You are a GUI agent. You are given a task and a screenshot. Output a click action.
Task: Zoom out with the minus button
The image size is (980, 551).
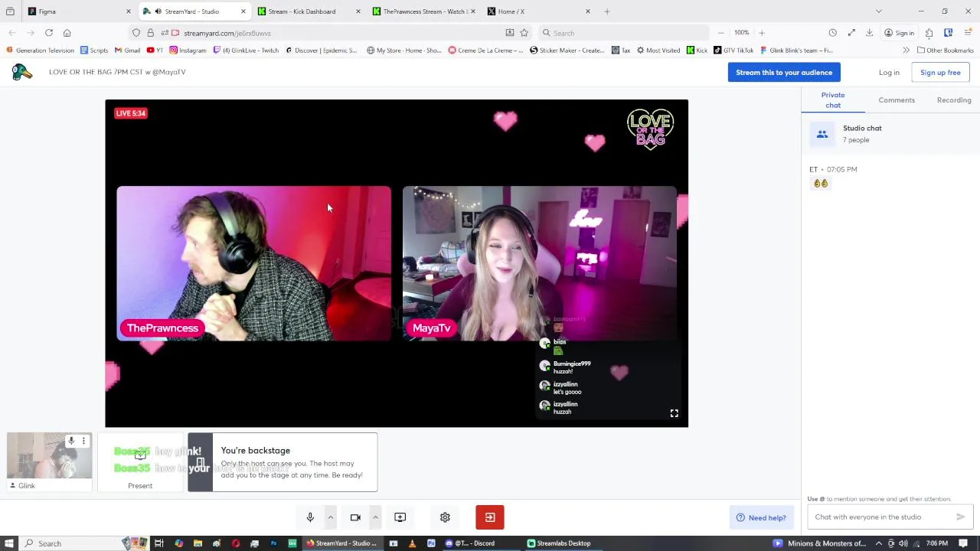[x=720, y=33]
